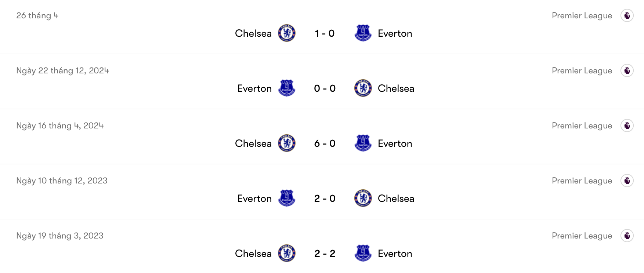This screenshot has height=273, width=644.
Task: Click the Everton crest in the 1-0 match
Action: tap(363, 33)
